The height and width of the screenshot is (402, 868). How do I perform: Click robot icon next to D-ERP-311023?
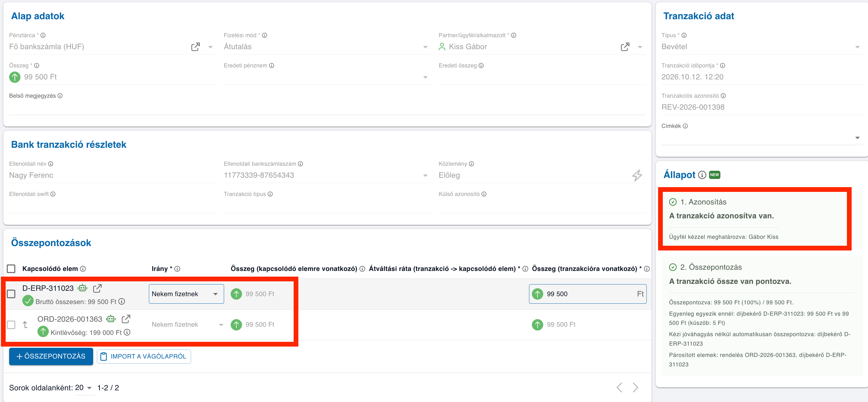[82, 288]
